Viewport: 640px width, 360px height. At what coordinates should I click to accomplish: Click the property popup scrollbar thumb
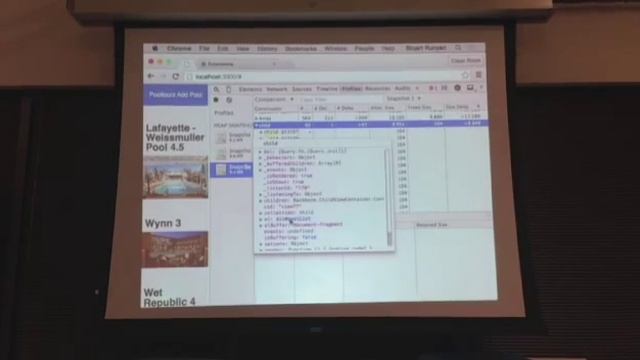coord(389,239)
